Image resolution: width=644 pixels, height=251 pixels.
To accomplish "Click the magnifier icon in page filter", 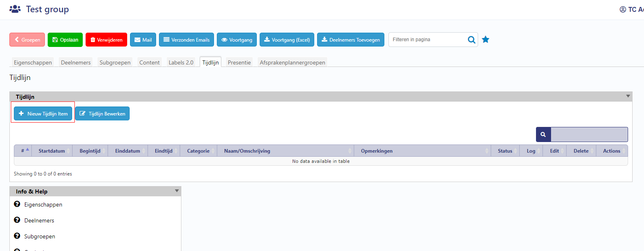I will (x=471, y=40).
